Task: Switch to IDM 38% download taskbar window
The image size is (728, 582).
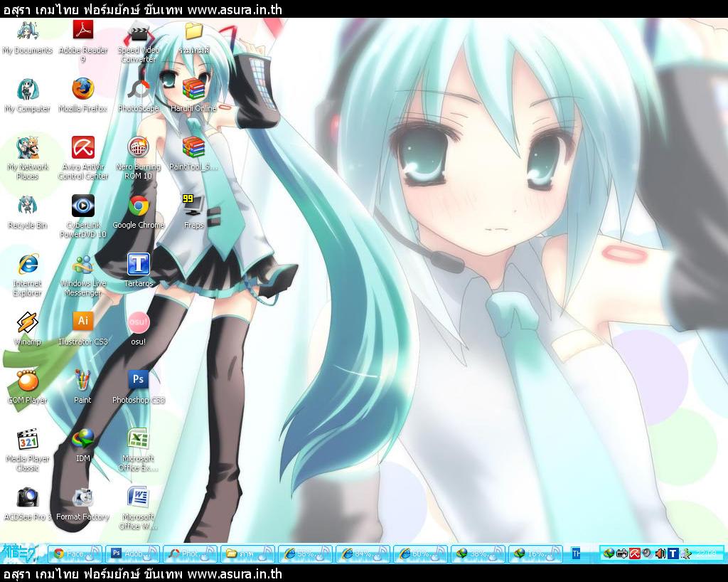Action: (478, 554)
